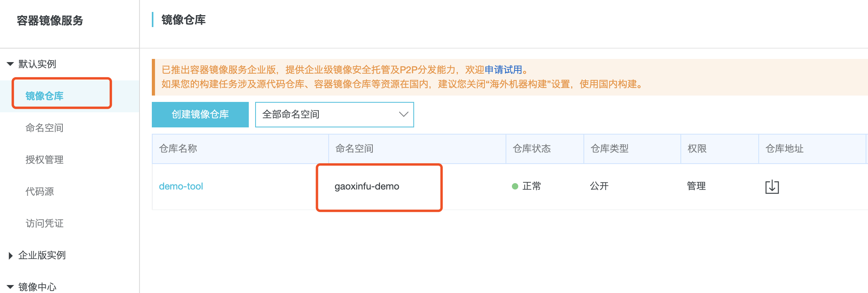The image size is (868, 293).
Task: Click the download icon for demo-tool repository address
Action: coord(771,186)
